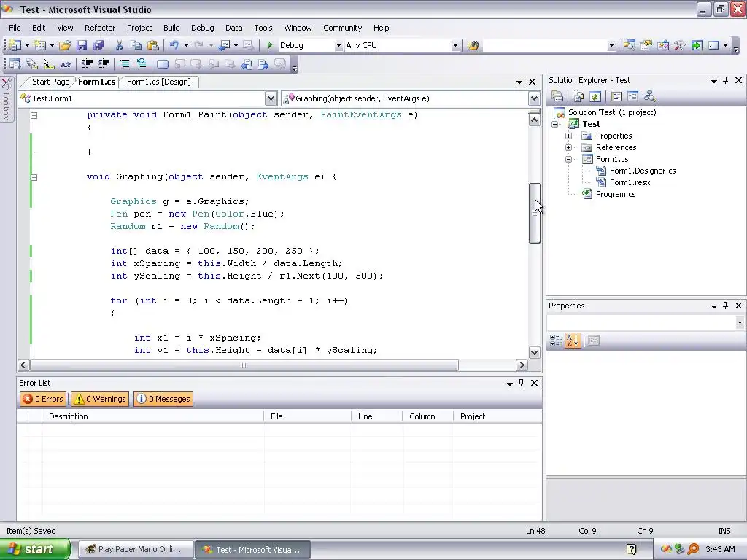The width and height of the screenshot is (747, 560).
Task: Open the Debug configuration dropdown
Action: coord(338,46)
